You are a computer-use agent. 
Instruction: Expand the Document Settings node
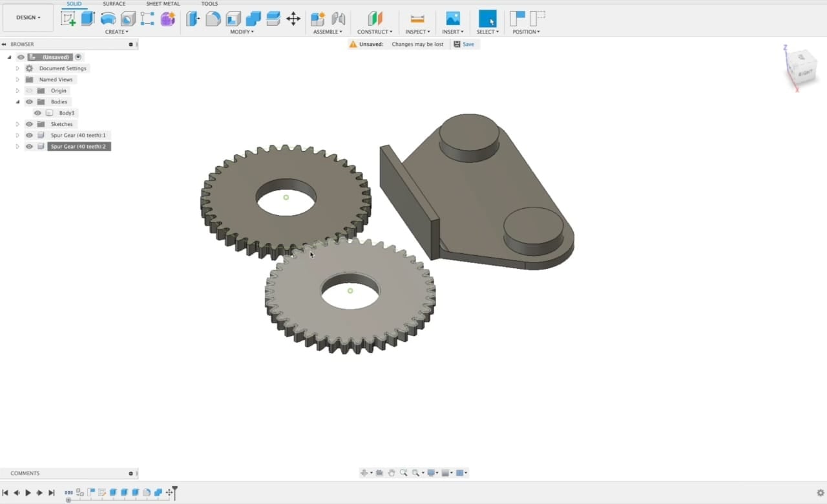point(17,68)
